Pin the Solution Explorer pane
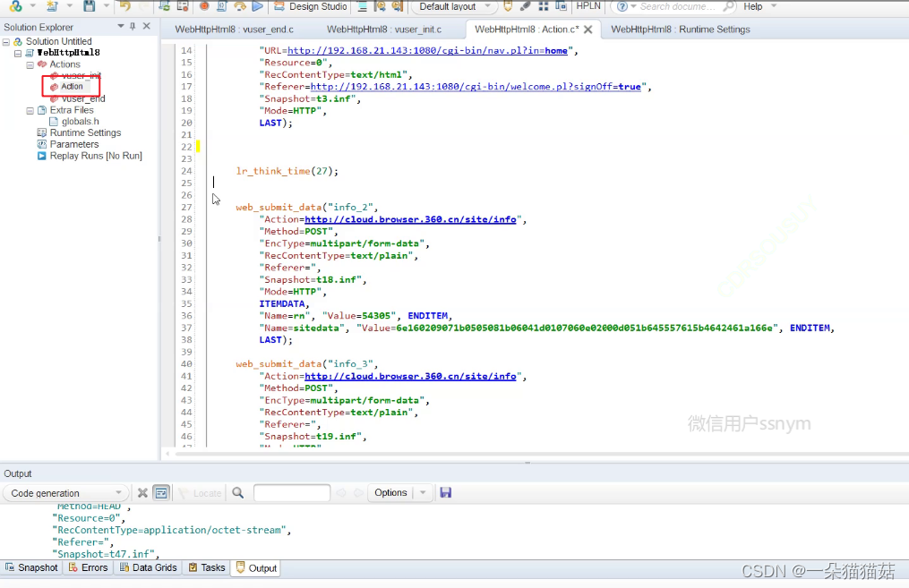The image size is (909, 588). coord(133,26)
